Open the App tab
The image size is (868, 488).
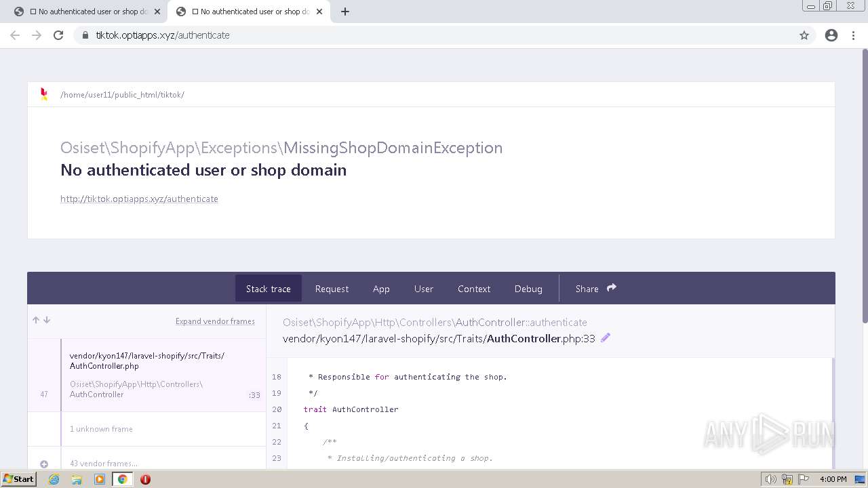click(381, 289)
